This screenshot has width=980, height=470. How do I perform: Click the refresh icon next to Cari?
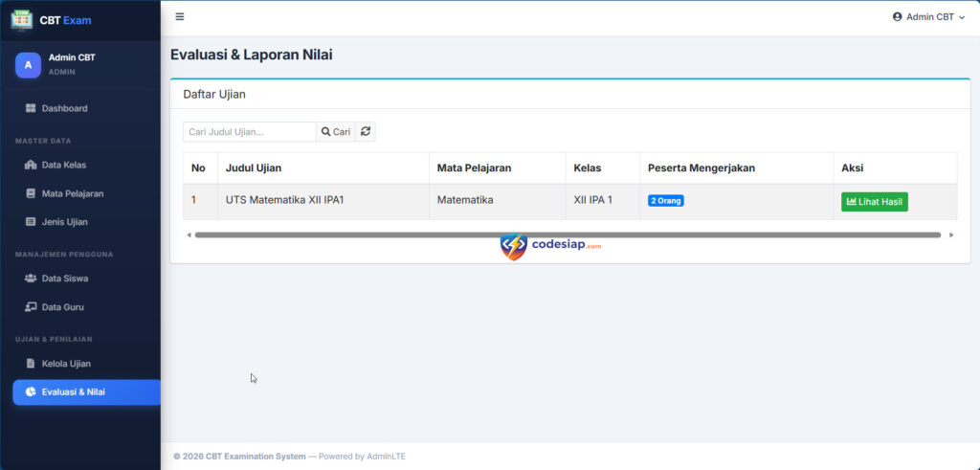click(x=366, y=132)
